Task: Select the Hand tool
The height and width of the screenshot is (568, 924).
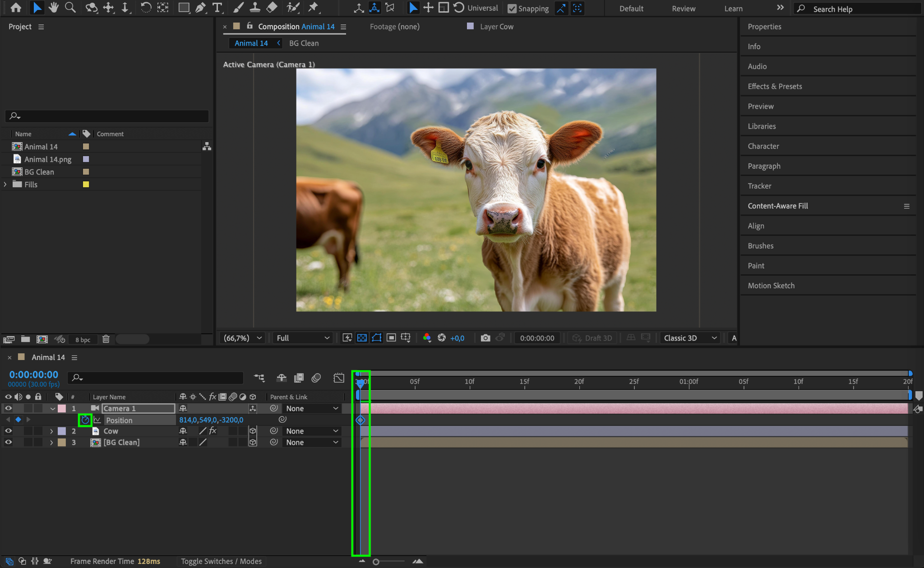Action: point(54,8)
